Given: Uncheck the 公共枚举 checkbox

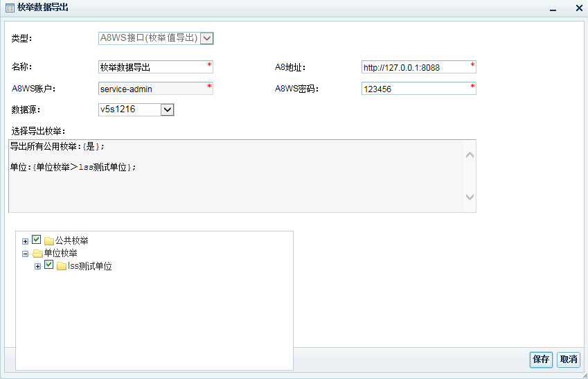Looking at the screenshot, I should tap(37, 240).
